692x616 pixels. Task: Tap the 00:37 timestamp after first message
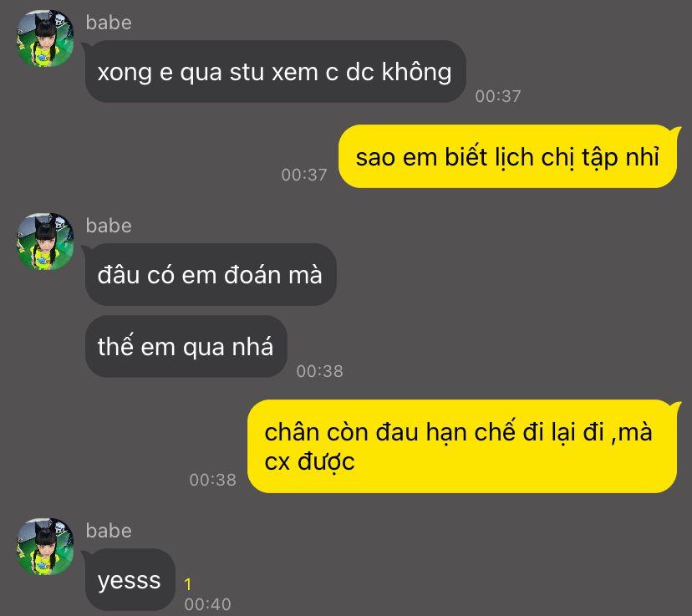[x=498, y=96]
